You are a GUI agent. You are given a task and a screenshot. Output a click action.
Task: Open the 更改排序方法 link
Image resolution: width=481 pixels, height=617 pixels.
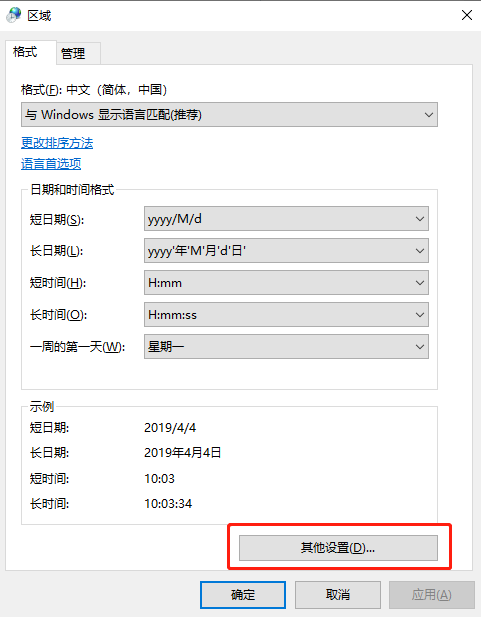pos(57,143)
